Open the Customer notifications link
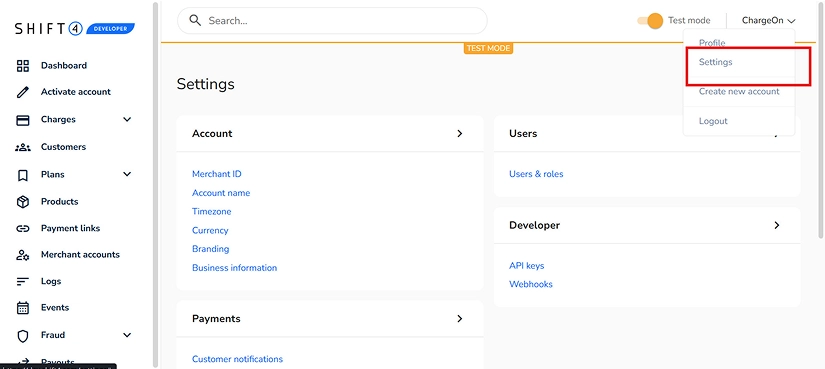This screenshot has width=825, height=369. (237, 360)
